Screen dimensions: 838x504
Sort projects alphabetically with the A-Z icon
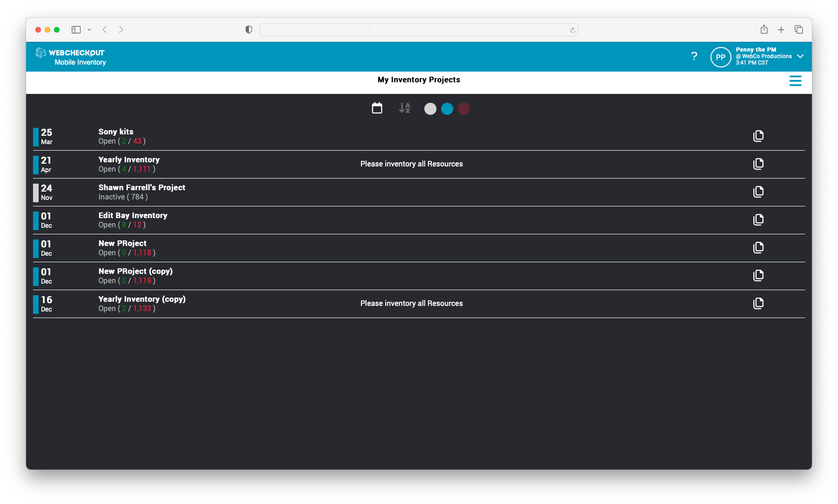(x=404, y=108)
